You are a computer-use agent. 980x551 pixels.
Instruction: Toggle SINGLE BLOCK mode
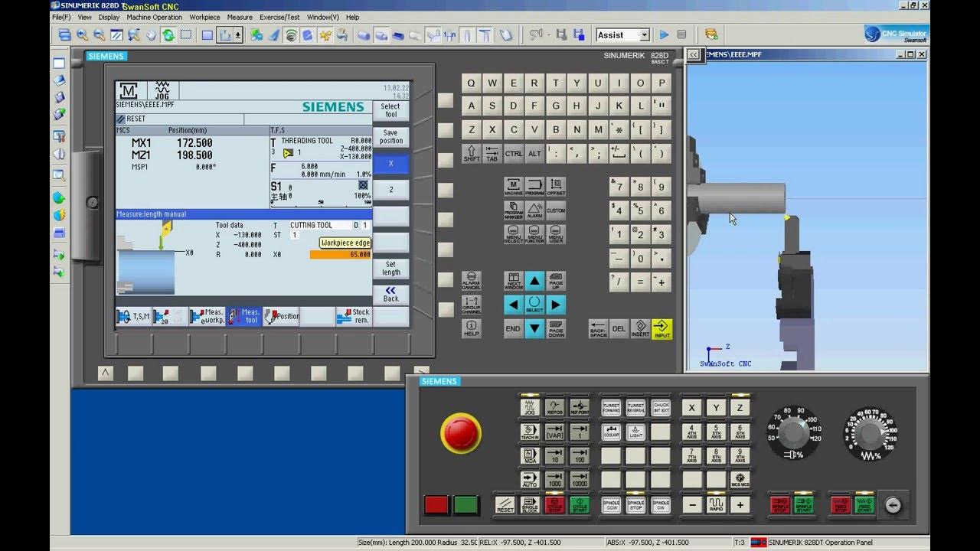[x=529, y=505]
